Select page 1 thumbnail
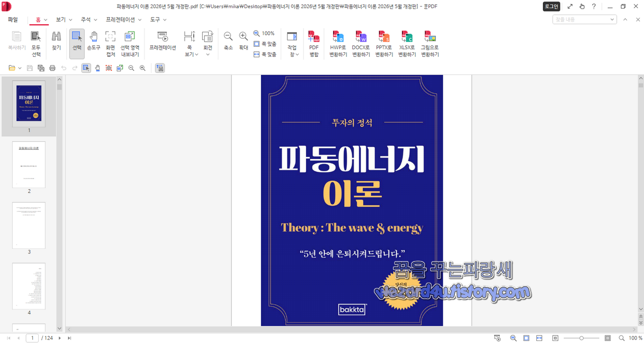 29,104
